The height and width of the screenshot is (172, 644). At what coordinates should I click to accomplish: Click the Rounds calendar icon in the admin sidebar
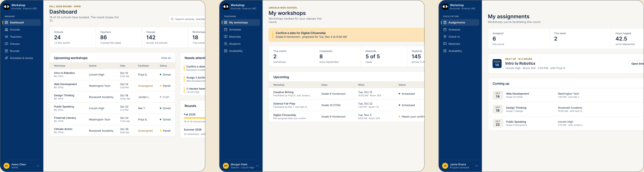click(6, 51)
